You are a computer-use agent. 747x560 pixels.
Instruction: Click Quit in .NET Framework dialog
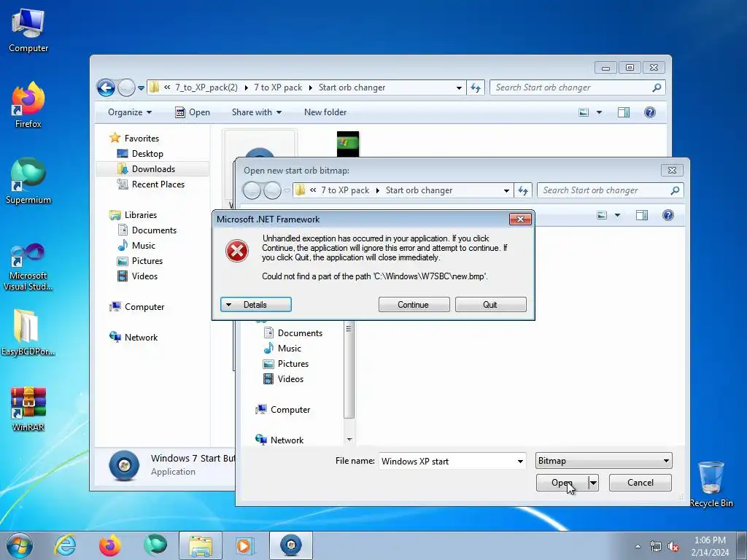tap(491, 305)
